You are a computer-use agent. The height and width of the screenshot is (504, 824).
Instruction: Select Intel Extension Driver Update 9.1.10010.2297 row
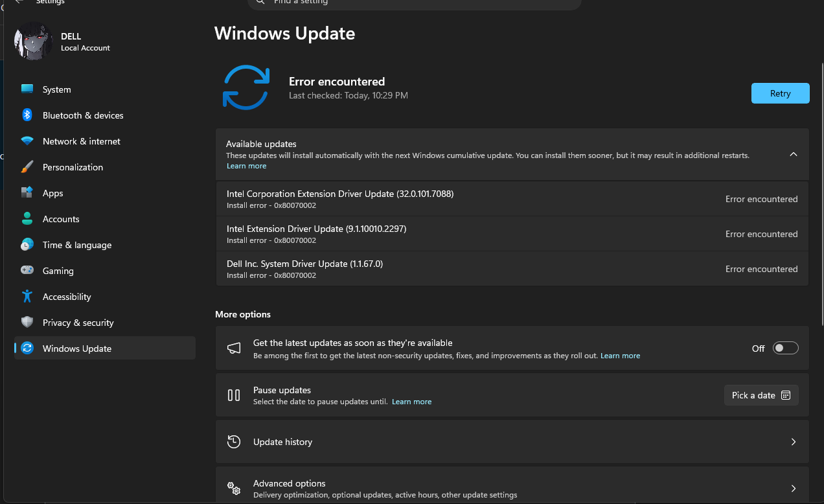pos(512,234)
